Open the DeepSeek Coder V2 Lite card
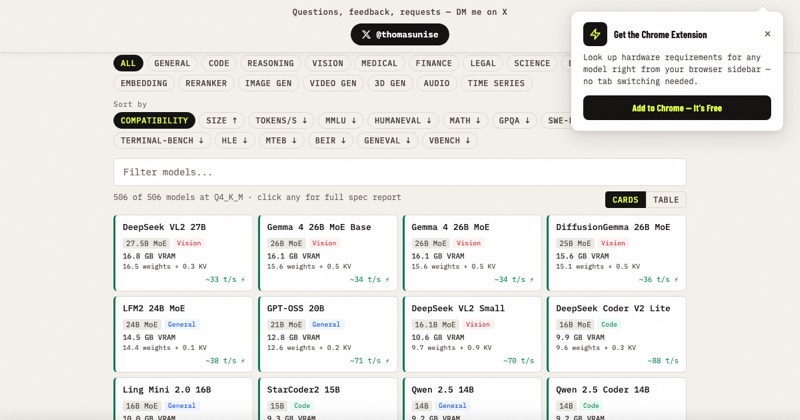800x420 pixels. [616, 334]
